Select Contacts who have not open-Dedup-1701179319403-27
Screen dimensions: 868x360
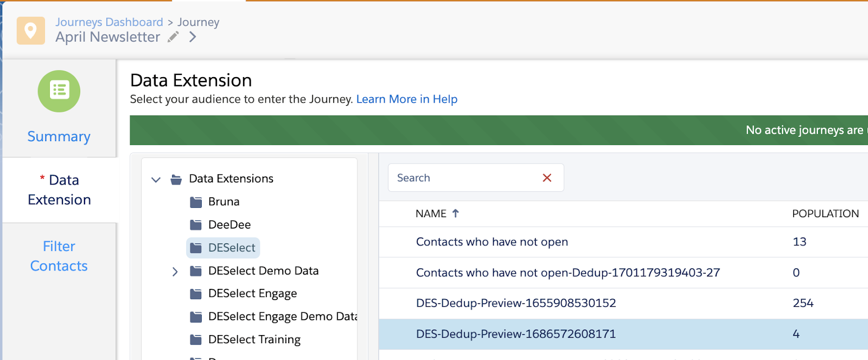point(568,273)
